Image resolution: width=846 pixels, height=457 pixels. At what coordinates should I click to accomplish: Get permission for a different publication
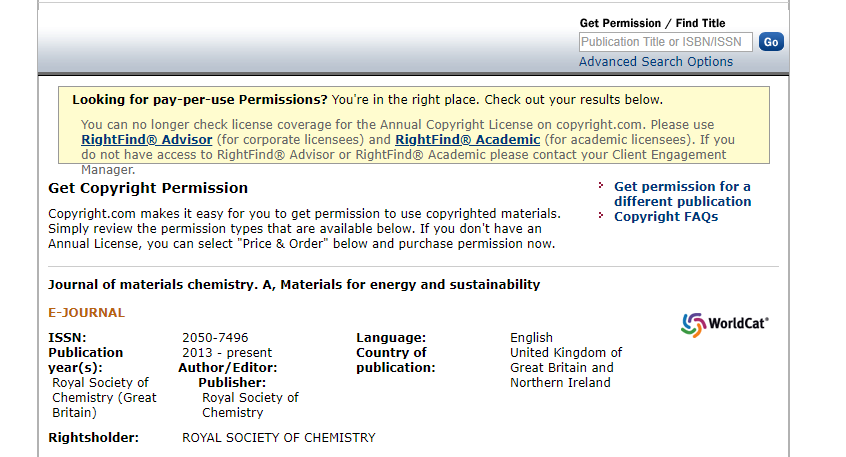click(x=682, y=194)
